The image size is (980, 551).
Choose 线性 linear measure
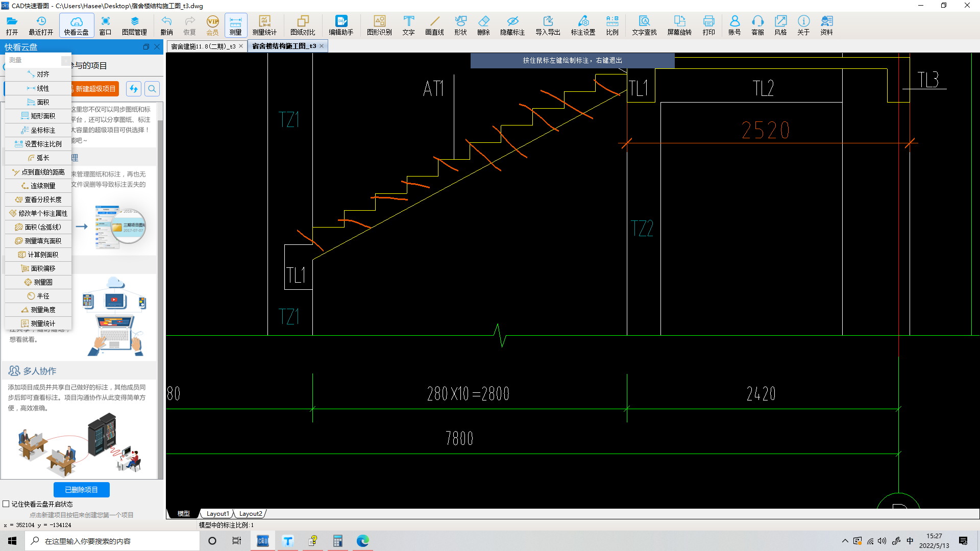coord(38,88)
